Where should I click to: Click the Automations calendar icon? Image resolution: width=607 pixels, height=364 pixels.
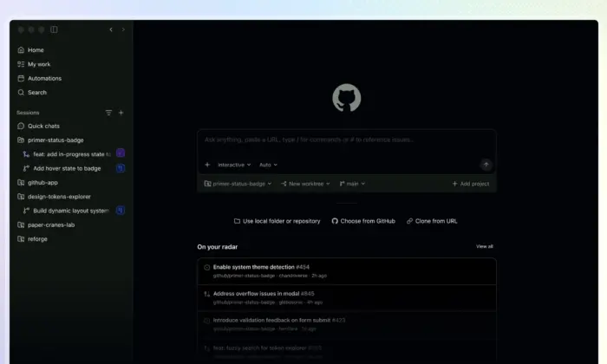(x=21, y=78)
